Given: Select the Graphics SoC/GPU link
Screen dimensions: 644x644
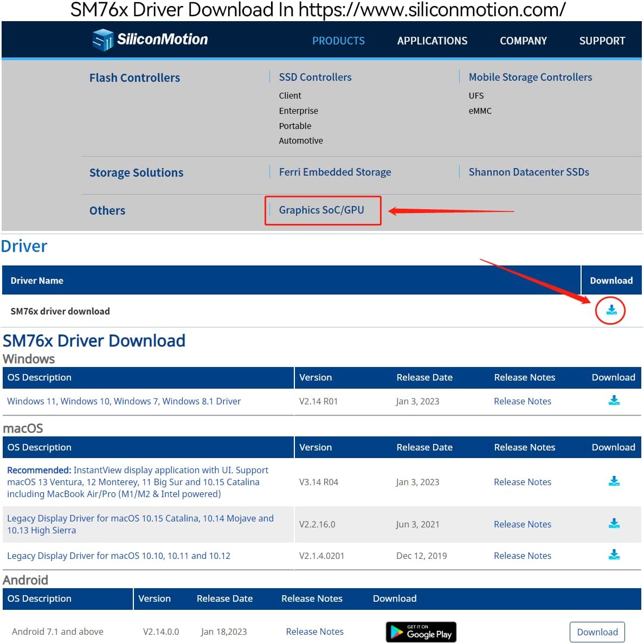Looking at the screenshot, I should click(321, 210).
